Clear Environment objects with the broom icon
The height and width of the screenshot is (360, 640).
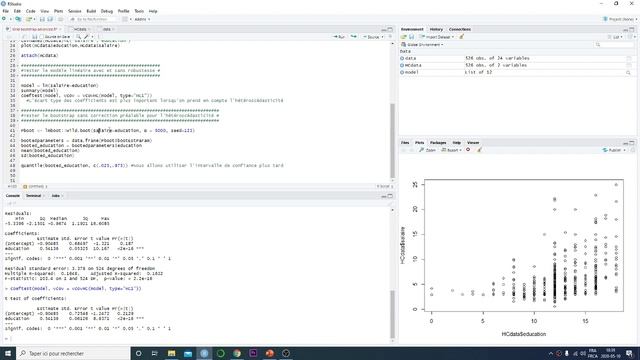pos(462,37)
